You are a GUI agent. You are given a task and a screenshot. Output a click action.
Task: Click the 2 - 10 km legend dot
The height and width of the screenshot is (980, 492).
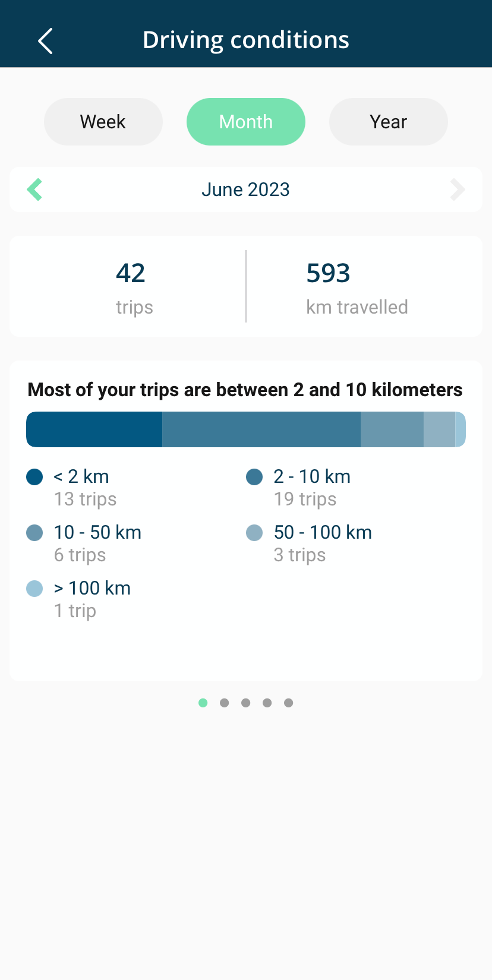point(254,477)
